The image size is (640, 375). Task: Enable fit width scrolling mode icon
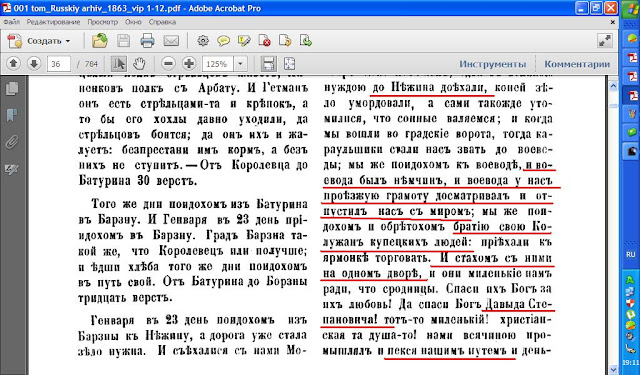268,64
